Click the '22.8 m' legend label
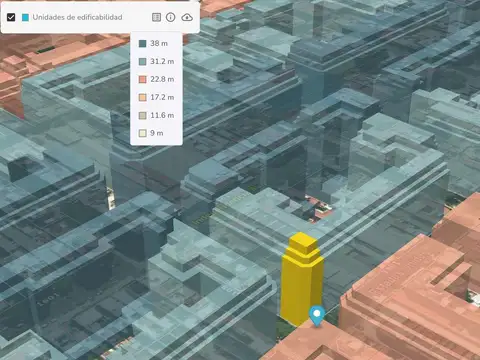The image size is (480, 360). 162,79
